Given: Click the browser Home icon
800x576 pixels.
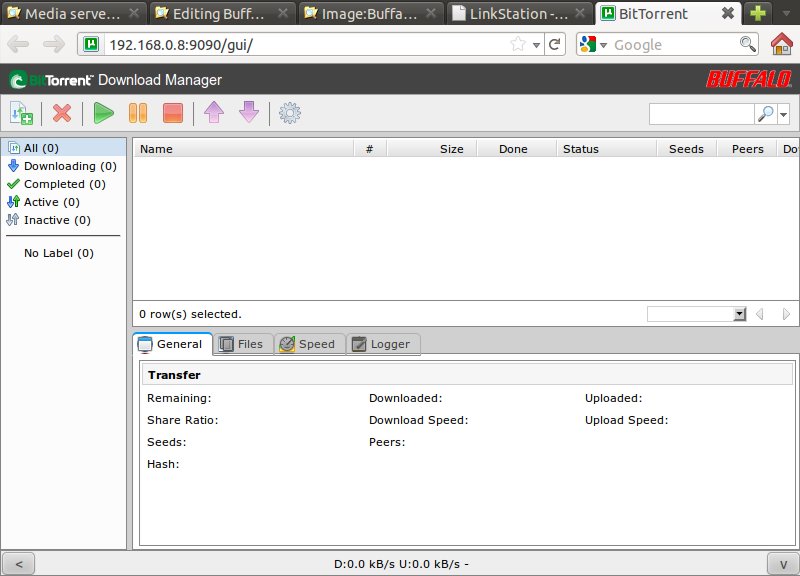Looking at the screenshot, I should [782, 45].
